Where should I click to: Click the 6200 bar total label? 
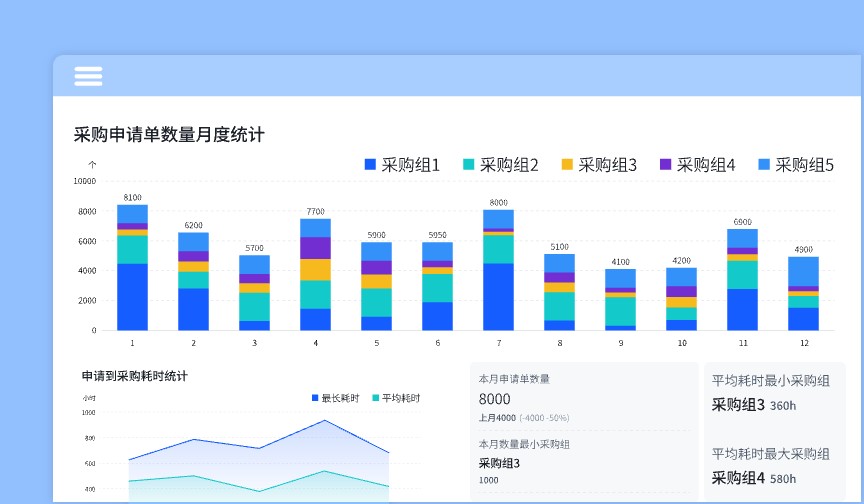pos(193,225)
